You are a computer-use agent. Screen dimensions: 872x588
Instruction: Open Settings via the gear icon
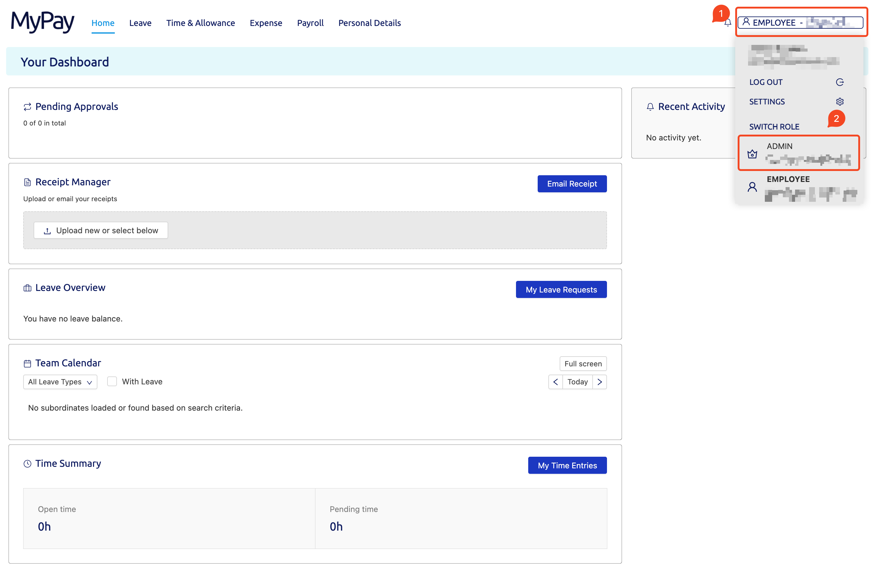[840, 101]
